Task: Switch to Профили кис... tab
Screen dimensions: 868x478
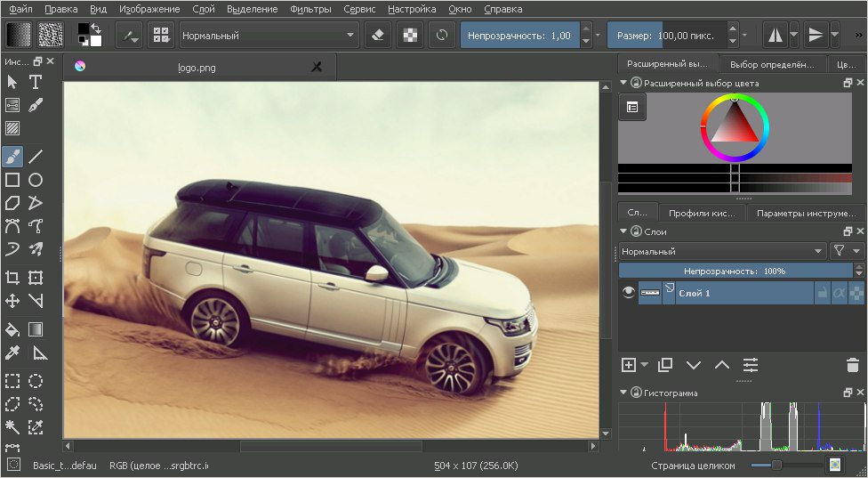Action: click(x=703, y=213)
